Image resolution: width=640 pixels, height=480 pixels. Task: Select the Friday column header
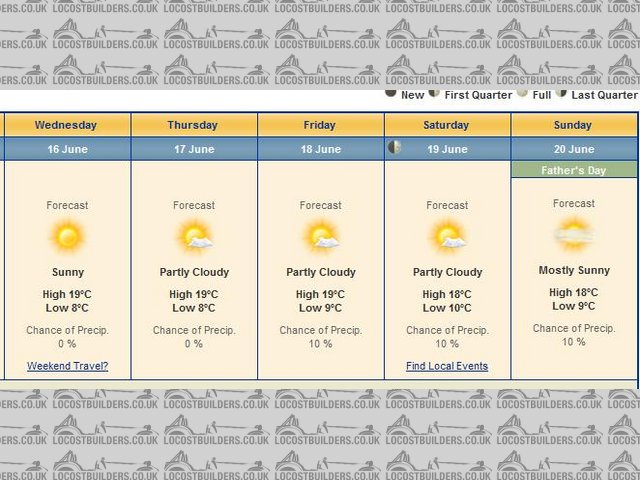(320, 125)
